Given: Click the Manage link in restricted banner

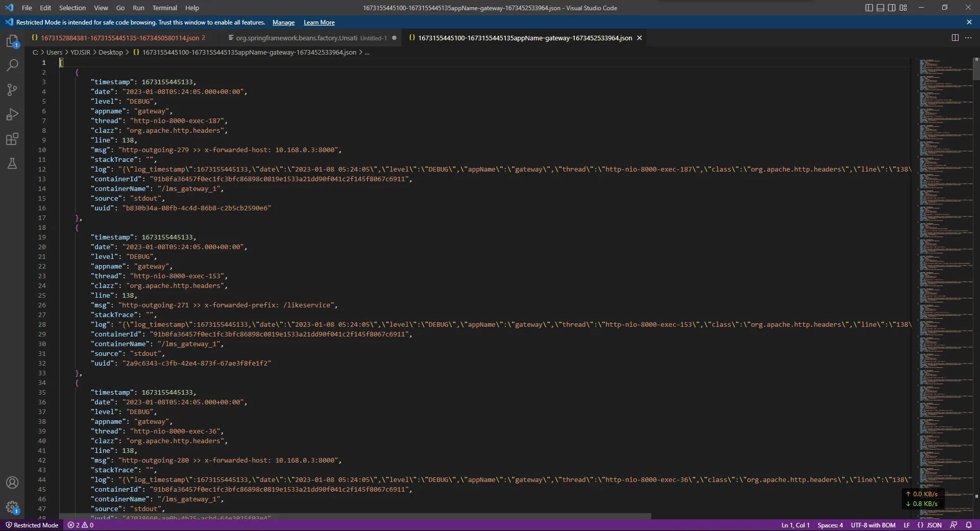Looking at the screenshot, I should coord(283,22).
